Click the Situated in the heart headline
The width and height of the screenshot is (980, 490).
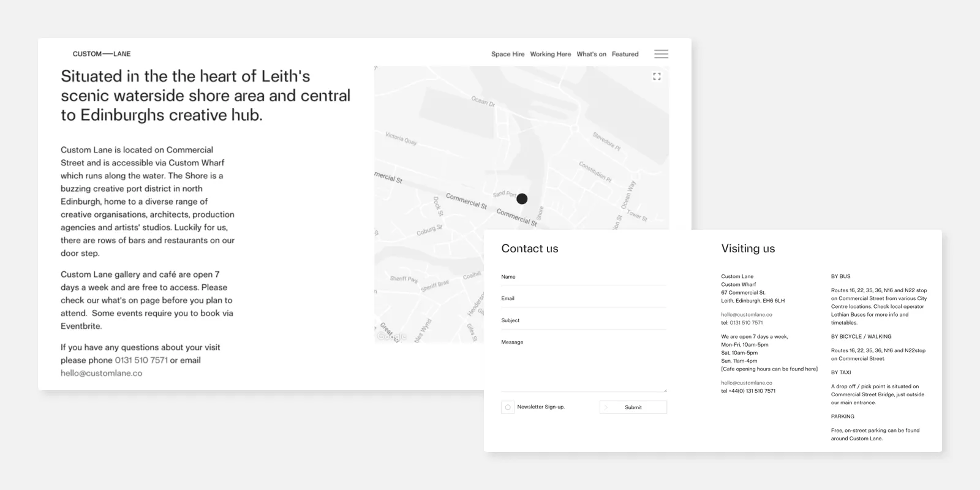coord(206,96)
